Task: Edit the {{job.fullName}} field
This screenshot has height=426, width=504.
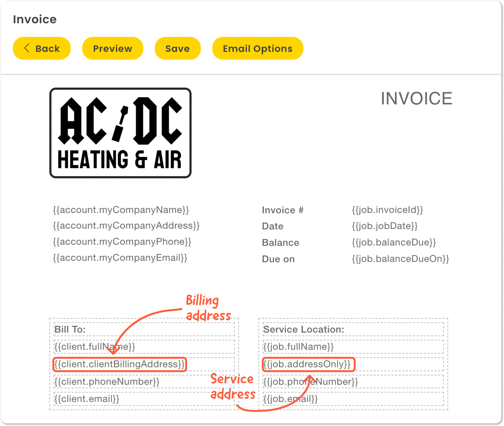Action: [x=353, y=347]
